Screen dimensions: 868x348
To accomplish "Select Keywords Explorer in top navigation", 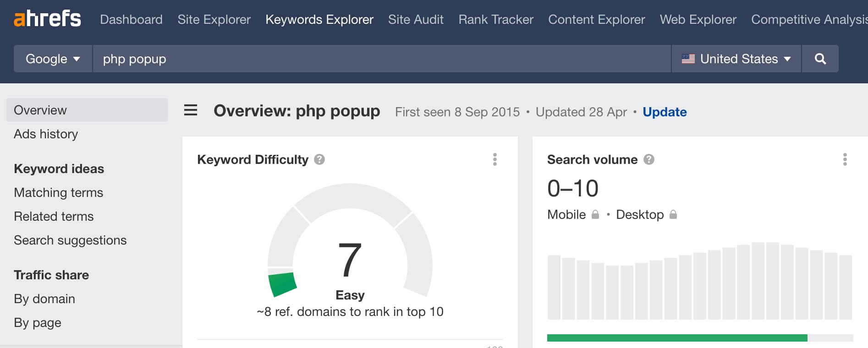I will coord(319,19).
